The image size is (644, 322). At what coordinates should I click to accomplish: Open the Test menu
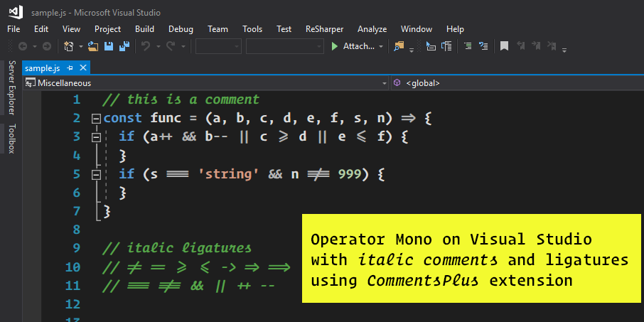point(284,29)
